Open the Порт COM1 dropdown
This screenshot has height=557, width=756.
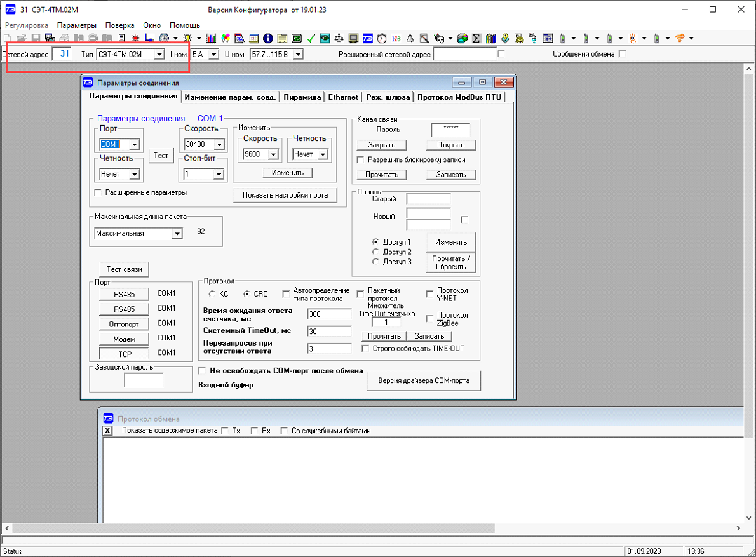134,145
